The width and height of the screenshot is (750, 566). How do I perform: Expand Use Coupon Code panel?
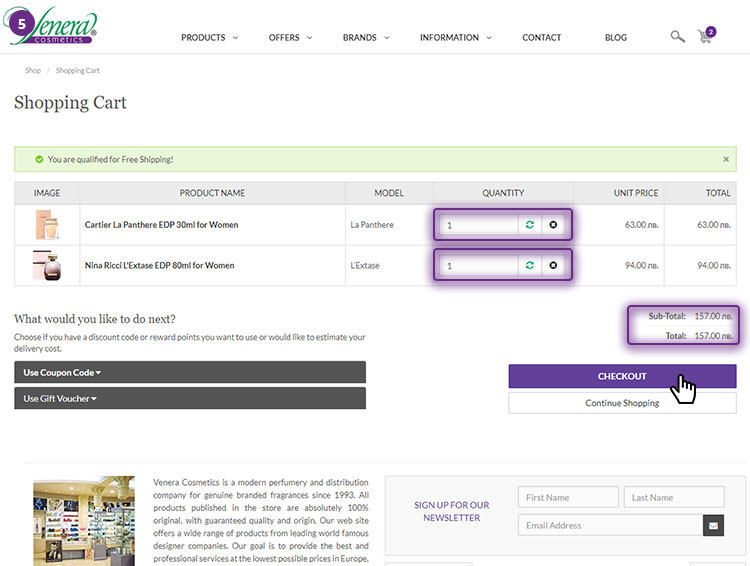click(190, 372)
